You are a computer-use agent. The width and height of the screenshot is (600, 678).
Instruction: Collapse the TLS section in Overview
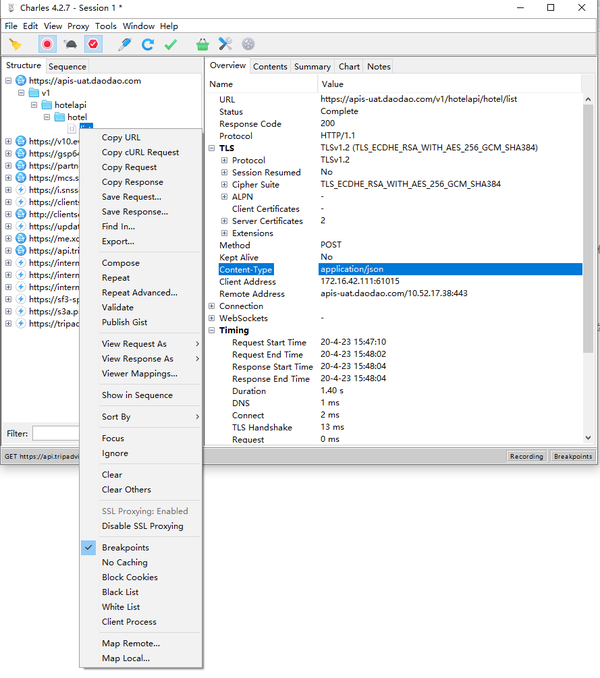pos(211,148)
